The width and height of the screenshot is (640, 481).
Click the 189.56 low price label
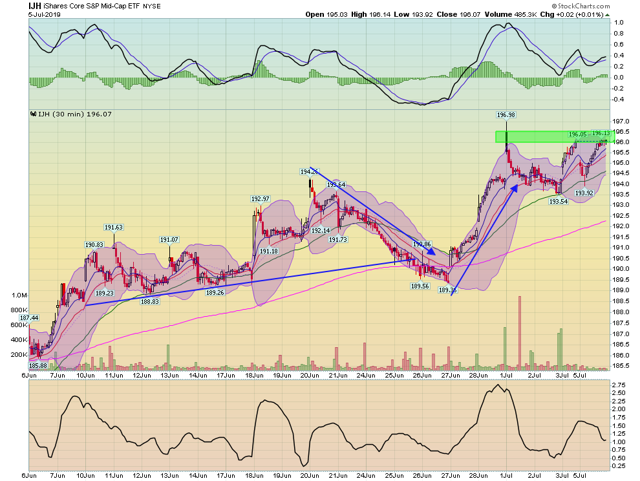tap(420, 286)
